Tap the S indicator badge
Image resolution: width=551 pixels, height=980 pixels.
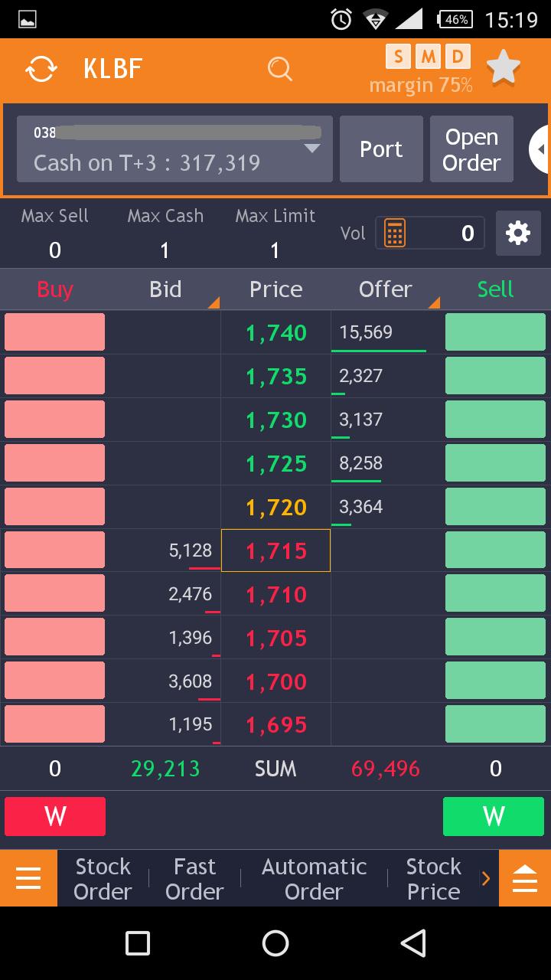[398, 57]
